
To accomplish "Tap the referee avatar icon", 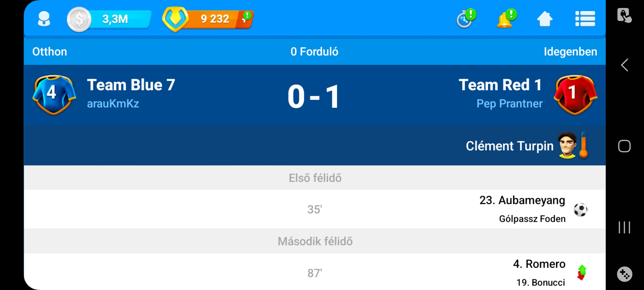I will tap(567, 146).
